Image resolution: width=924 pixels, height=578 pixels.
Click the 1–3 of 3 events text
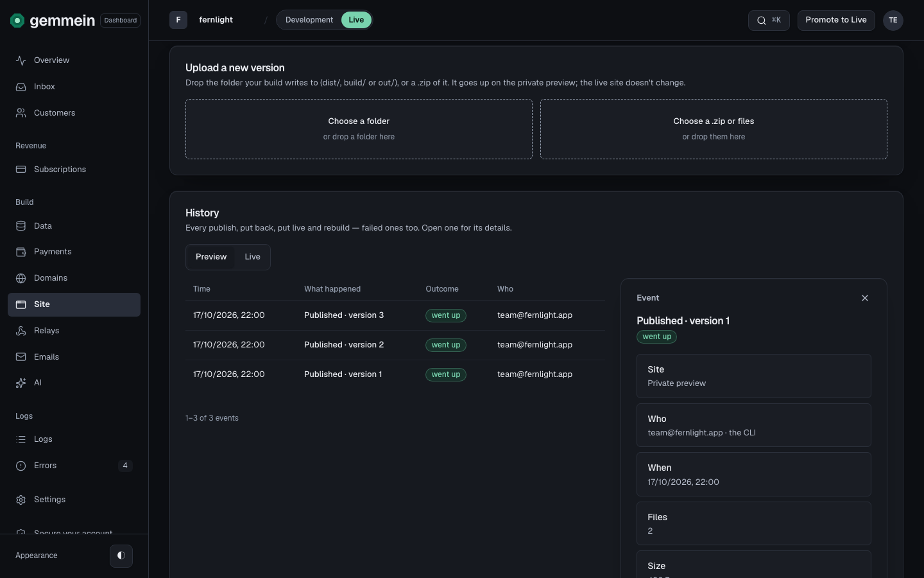coord(212,418)
